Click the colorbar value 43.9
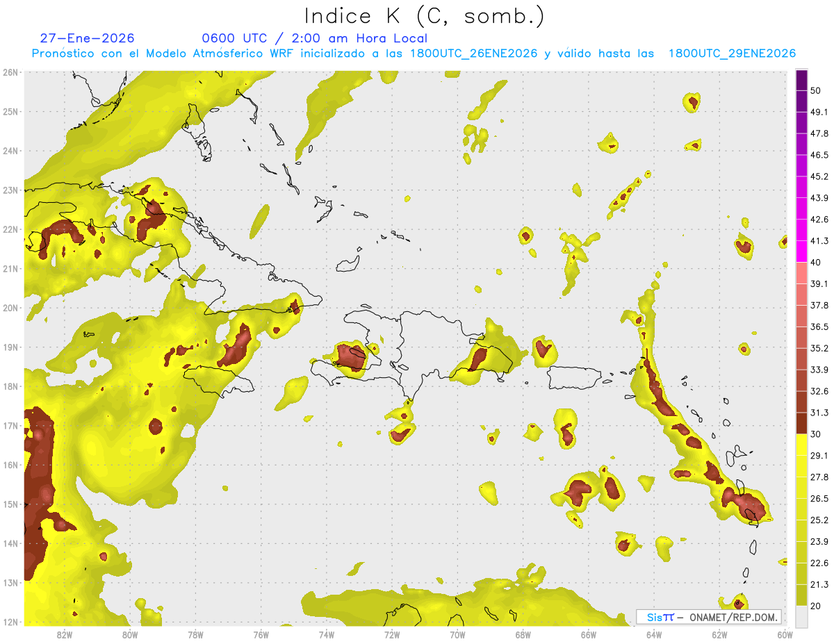Viewport: 834px width, 644px height. point(819,198)
